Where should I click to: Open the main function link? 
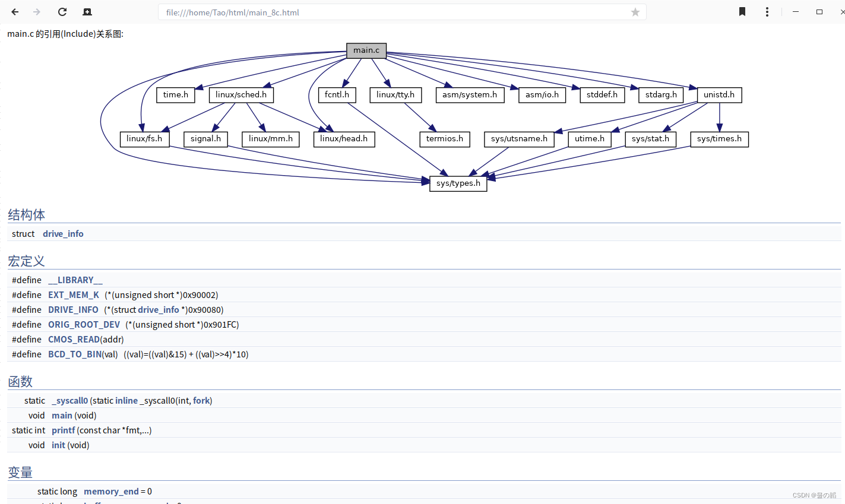click(x=62, y=416)
